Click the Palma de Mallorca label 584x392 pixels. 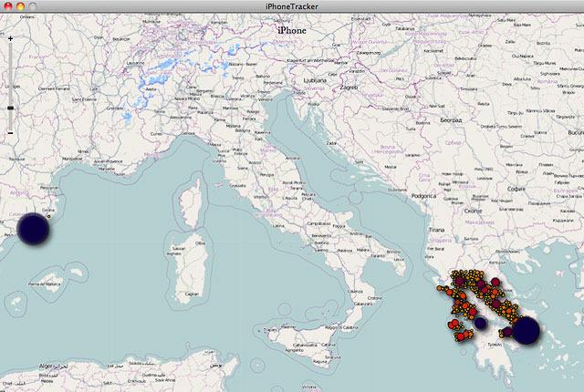pos(44,284)
